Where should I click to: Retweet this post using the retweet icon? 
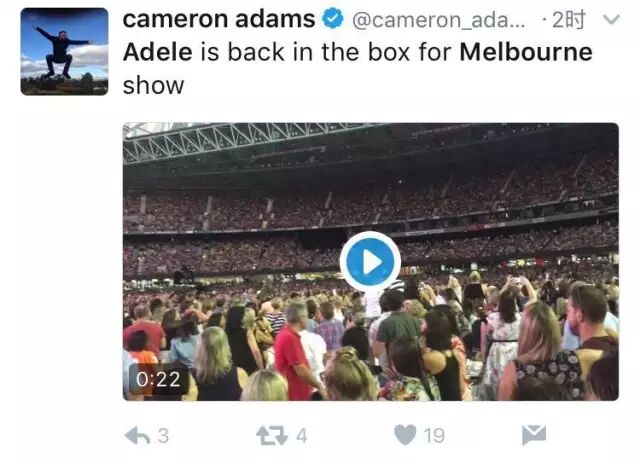(x=272, y=436)
